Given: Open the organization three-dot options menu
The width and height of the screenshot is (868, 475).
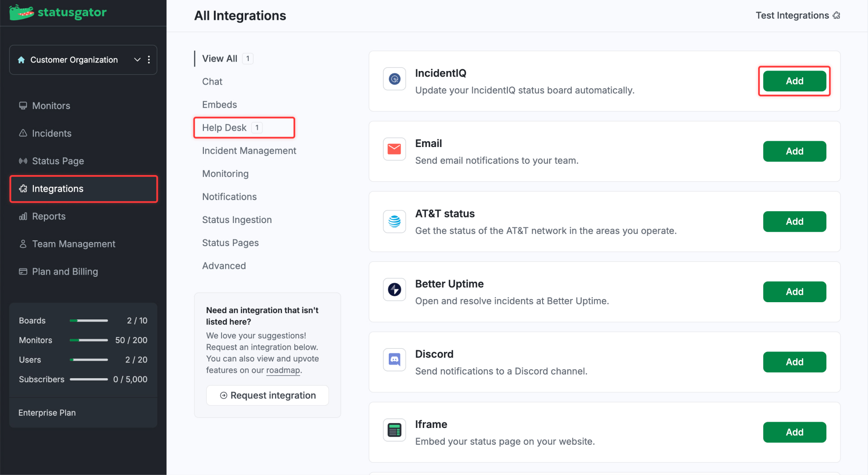Looking at the screenshot, I should [x=149, y=60].
